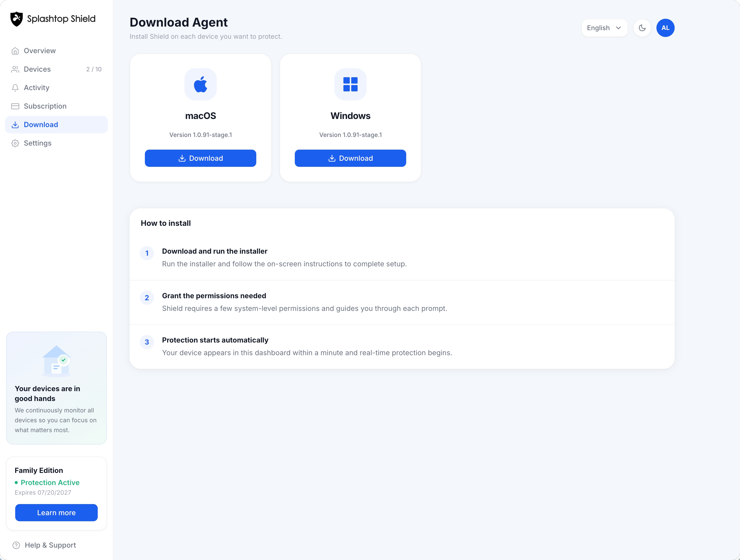This screenshot has height=560, width=740.
Task: Open Settings from the sidebar
Action: [x=56, y=143]
